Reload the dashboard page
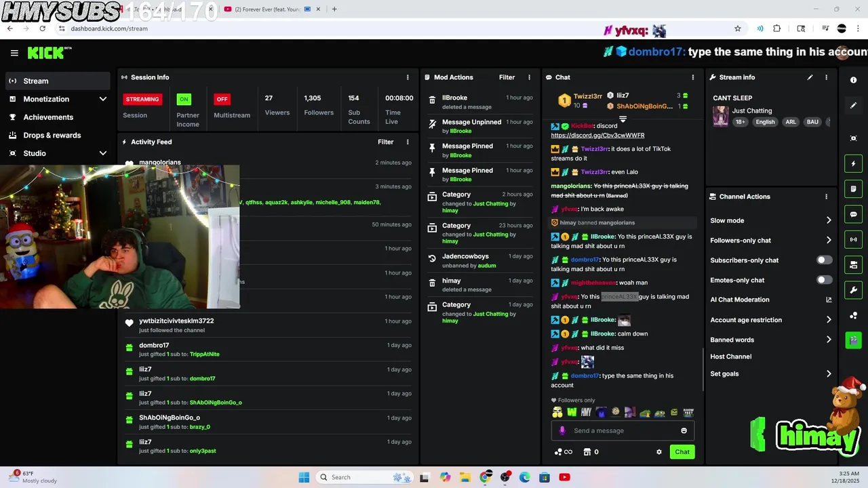 tap(42, 28)
